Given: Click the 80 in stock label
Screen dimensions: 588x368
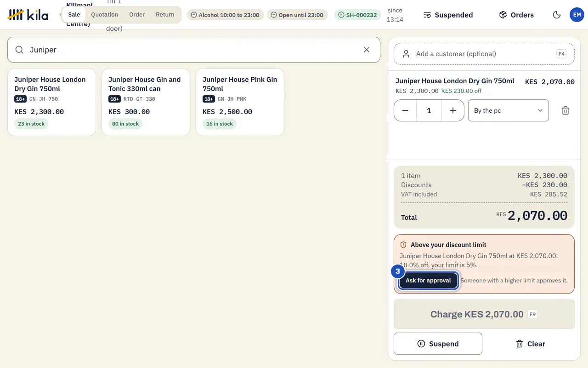Looking at the screenshot, I should click(x=125, y=124).
